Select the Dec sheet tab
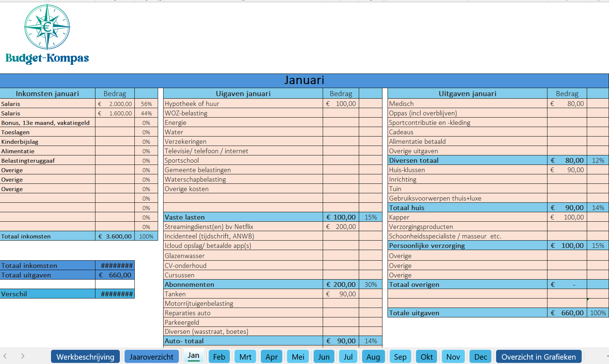 [480, 357]
